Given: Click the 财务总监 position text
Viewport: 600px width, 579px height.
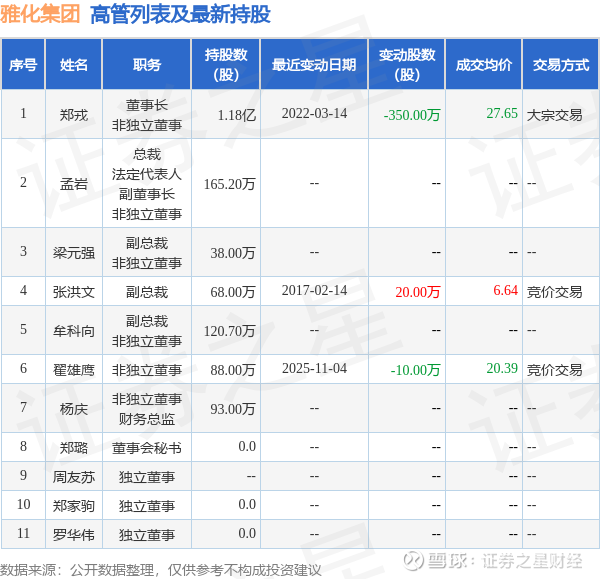Looking at the screenshot, I should tap(147, 419).
